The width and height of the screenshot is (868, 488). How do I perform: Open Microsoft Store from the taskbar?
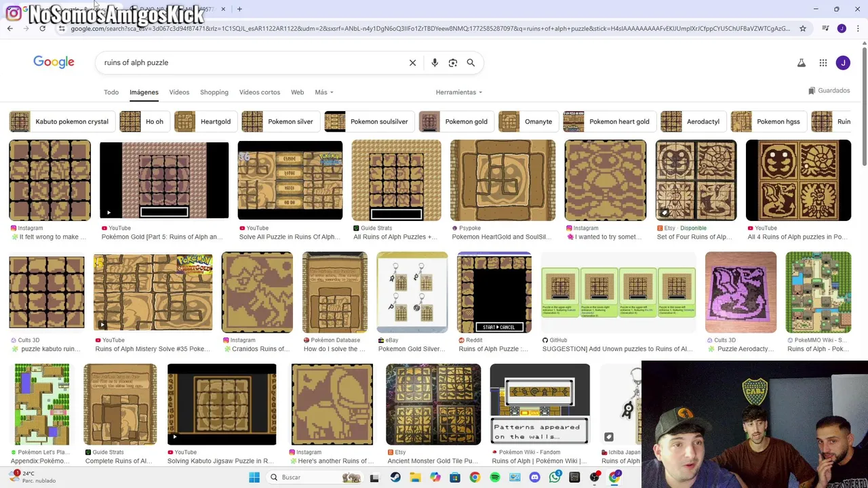(x=455, y=477)
